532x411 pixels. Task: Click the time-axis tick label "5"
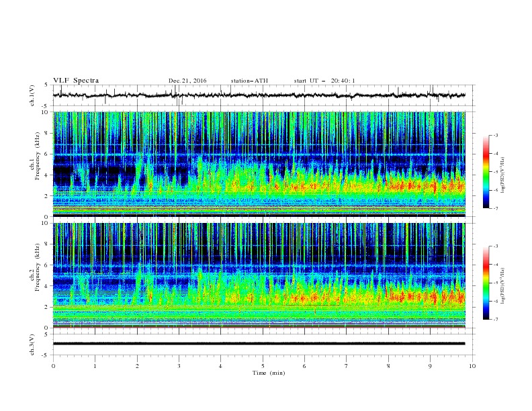click(x=263, y=366)
